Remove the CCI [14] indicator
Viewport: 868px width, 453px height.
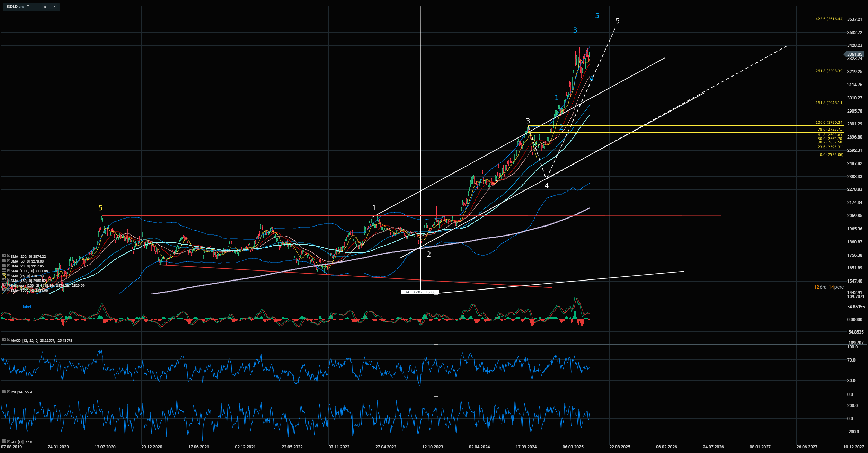click(8, 441)
